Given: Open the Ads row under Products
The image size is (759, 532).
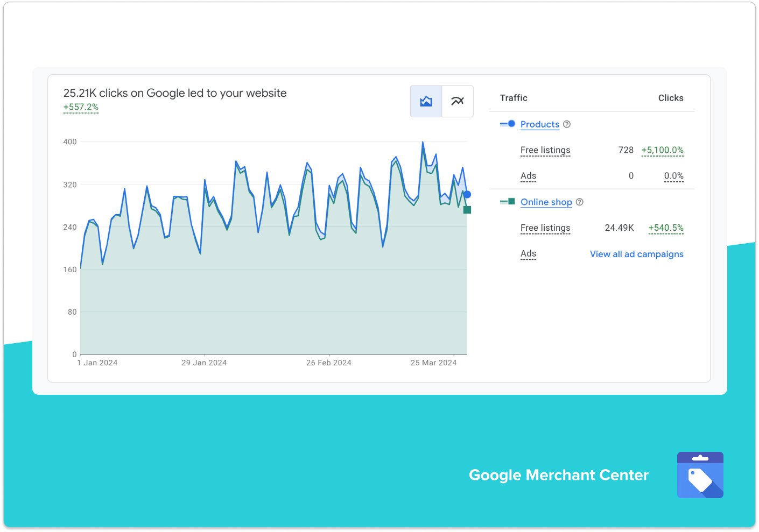Looking at the screenshot, I should tap(528, 176).
